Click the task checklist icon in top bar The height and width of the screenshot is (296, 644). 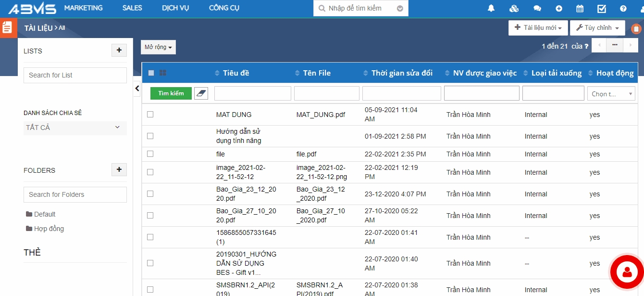point(602,8)
